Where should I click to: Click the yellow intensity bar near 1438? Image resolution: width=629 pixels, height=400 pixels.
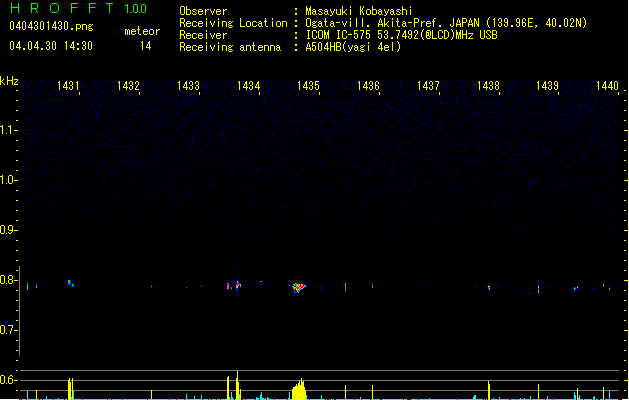click(489, 390)
